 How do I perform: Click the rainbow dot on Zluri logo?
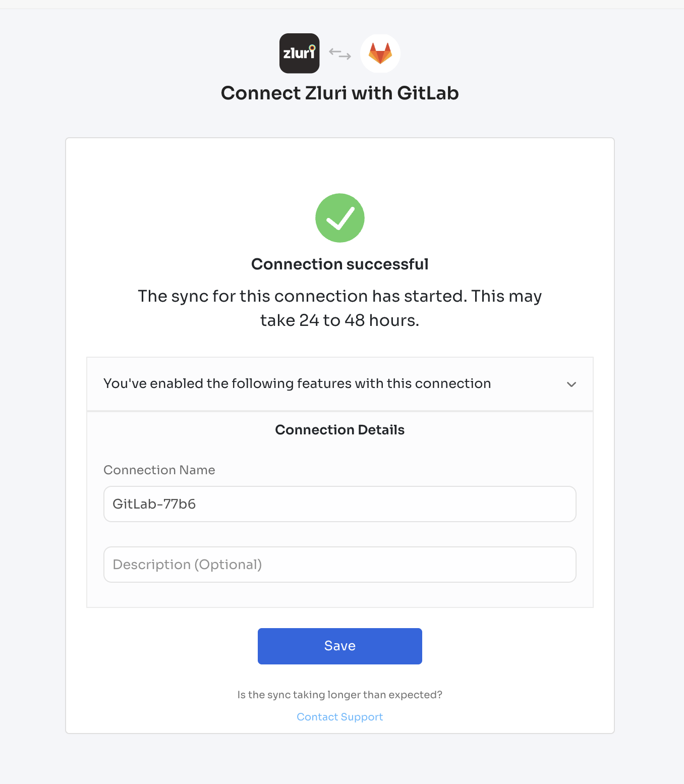click(312, 48)
